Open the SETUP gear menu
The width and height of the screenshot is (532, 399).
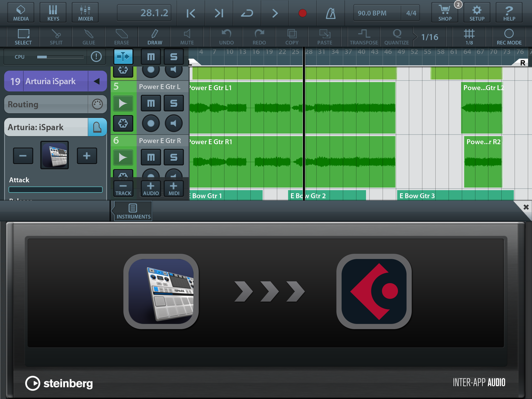point(477,12)
